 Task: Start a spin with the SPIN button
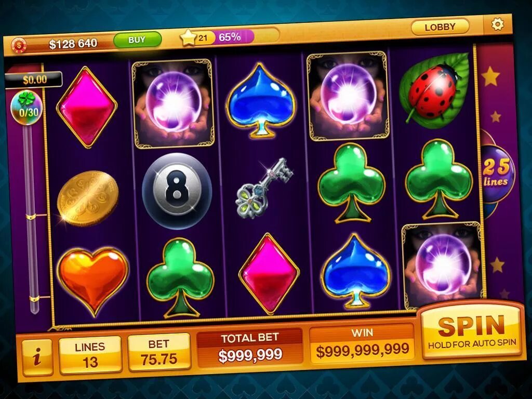click(472, 330)
